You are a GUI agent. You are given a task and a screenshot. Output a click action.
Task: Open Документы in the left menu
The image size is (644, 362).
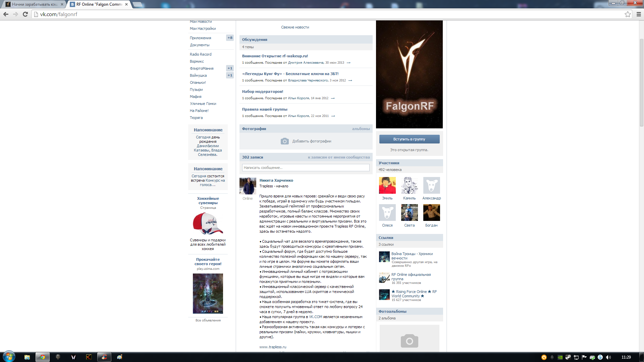coord(200,45)
